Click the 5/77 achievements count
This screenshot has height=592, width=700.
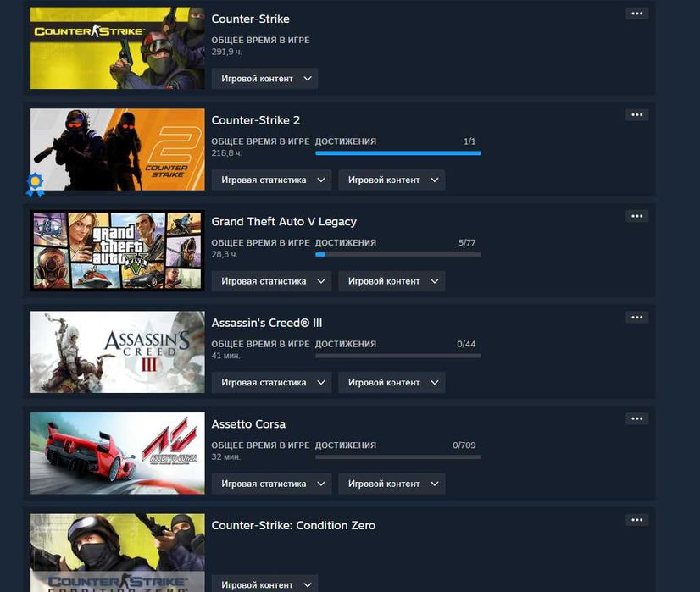[467, 243]
